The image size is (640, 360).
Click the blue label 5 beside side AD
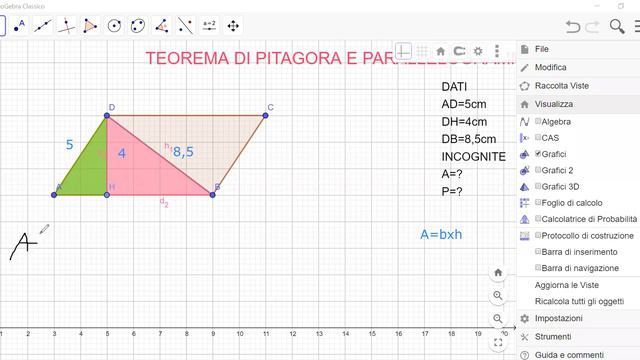click(x=69, y=144)
